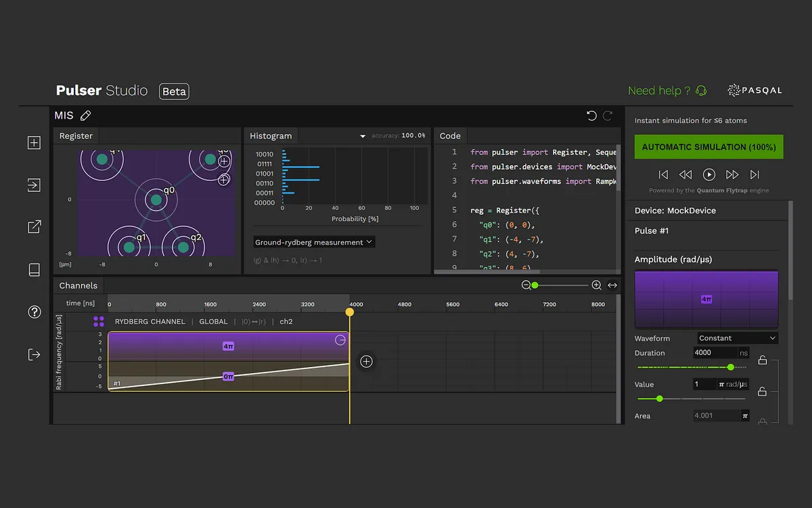This screenshot has height=508, width=812.
Task: Click the timeline zoom slider handle
Action: click(x=535, y=285)
